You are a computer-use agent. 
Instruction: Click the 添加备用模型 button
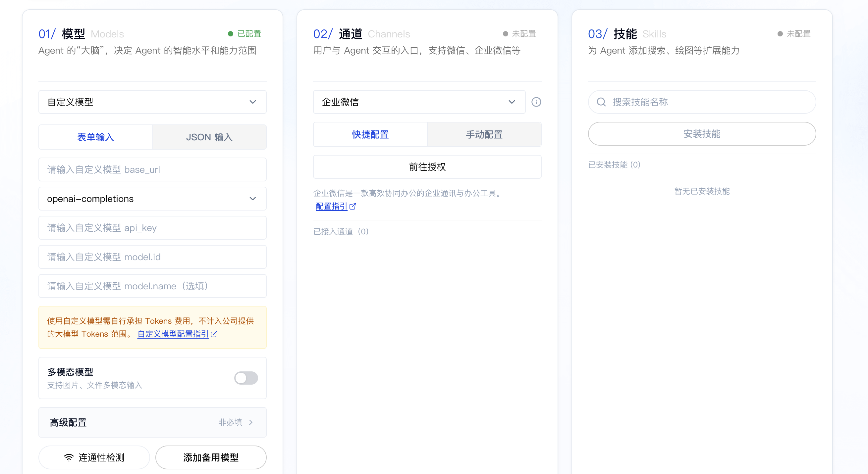211,457
